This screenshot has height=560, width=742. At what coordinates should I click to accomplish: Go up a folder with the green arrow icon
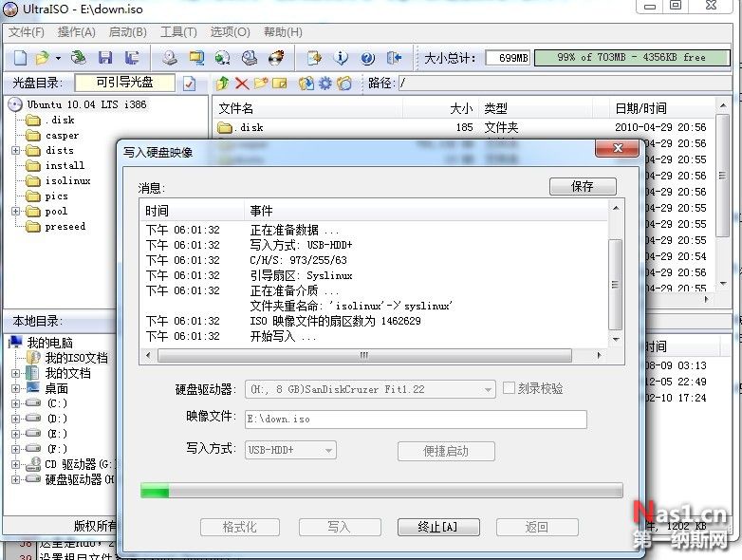coord(222,84)
